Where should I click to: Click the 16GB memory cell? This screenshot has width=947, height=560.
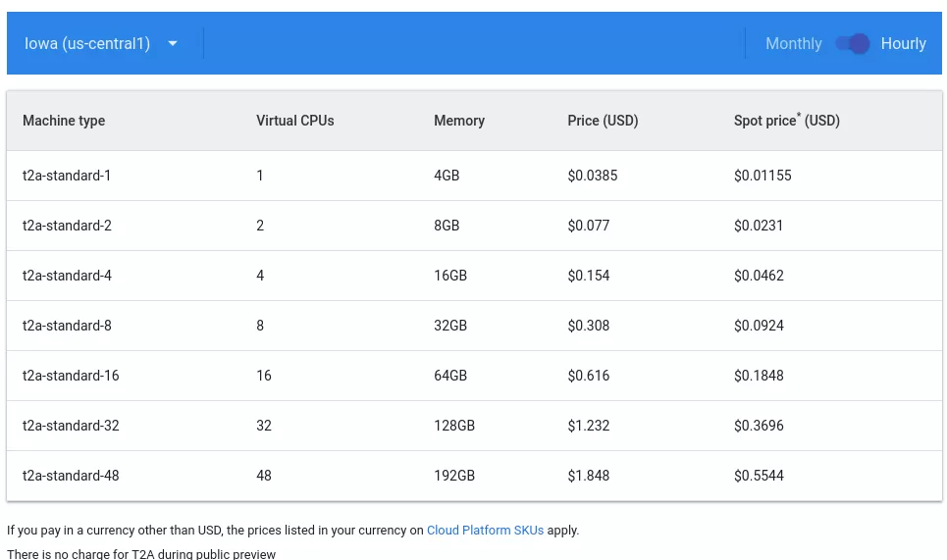pyautogui.click(x=450, y=276)
